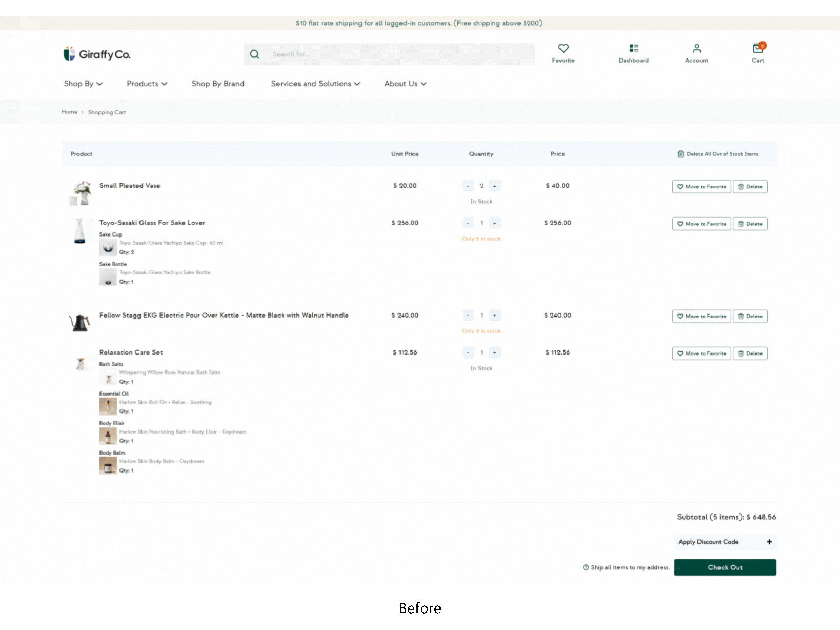Click the top shipping promo banner text
The width and height of the screenshot is (840, 630).
[419, 23]
